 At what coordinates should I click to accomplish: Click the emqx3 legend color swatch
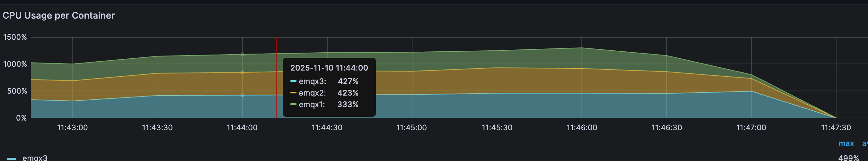point(12,159)
